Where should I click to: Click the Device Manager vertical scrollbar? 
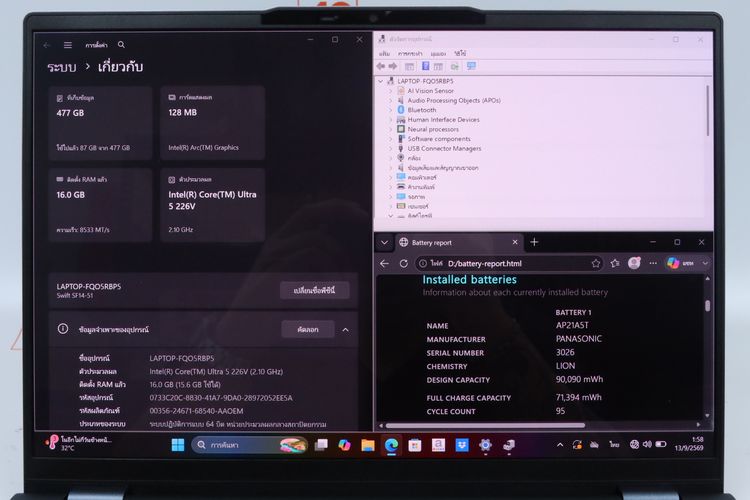(x=707, y=111)
